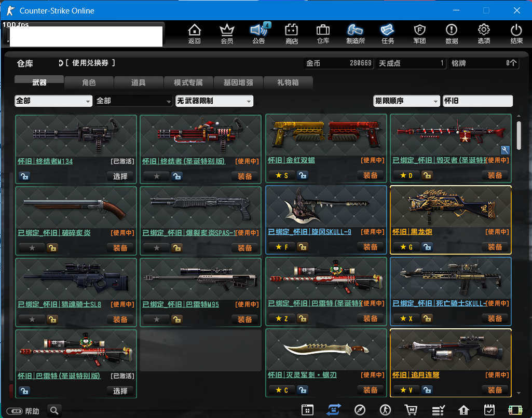Click the 怀旧|金红双蝎 name link
The width and height of the screenshot is (532, 418).
pyautogui.click(x=292, y=160)
